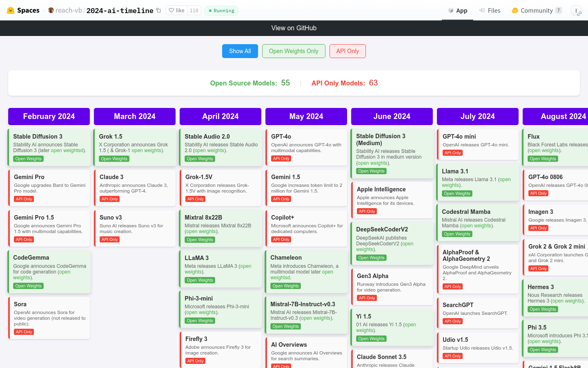Image resolution: width=588 pixels, height=368 pixels.
Task: Filter by API Only models
Action: pos(347,51)
